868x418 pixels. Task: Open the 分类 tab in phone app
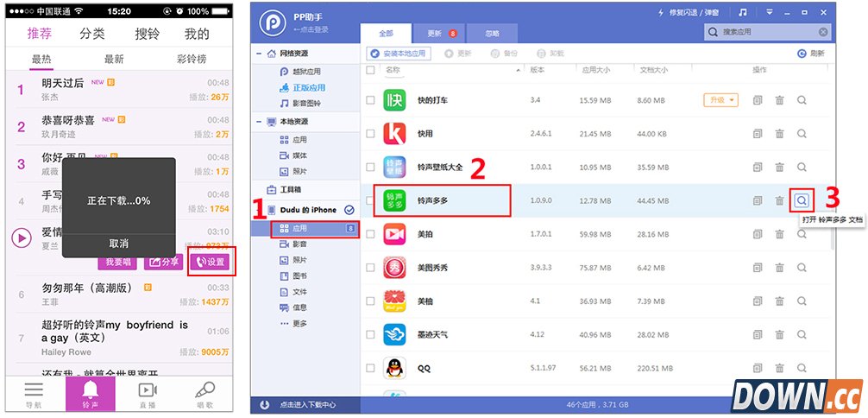tap(92, 34)
